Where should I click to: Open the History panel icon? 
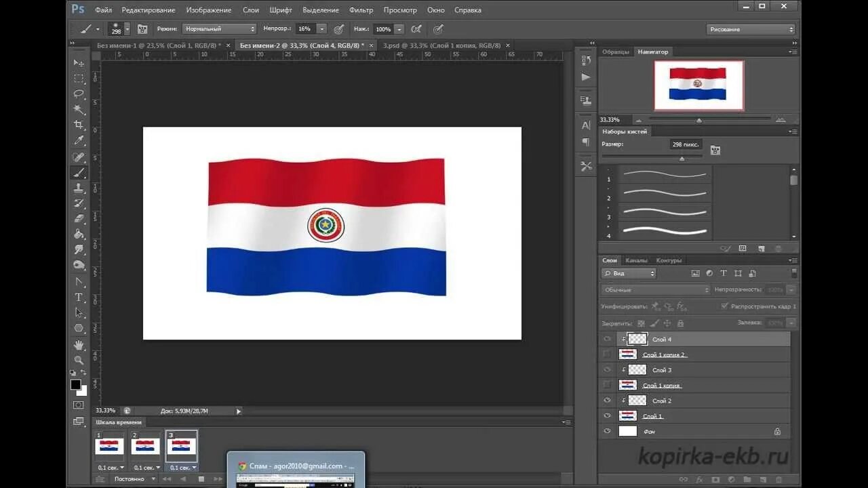coord(586,60)
